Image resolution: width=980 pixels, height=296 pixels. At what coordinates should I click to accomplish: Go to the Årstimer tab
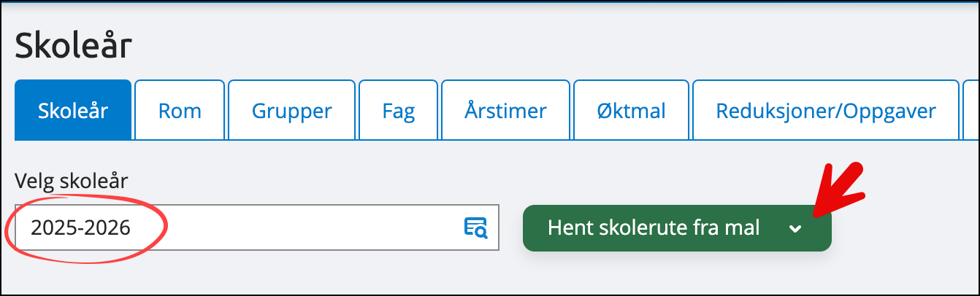click(x=506, y=111)
